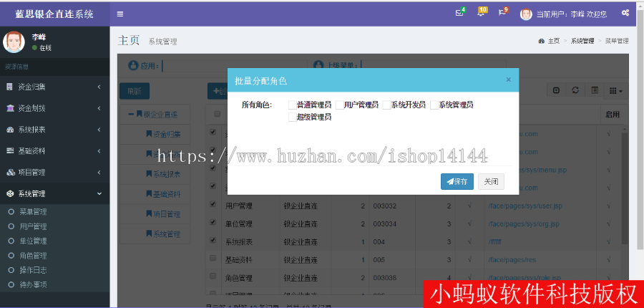Click the table card-view toggle icon
The width and height of the screenshot is (644, 308).
pos(595,90)
